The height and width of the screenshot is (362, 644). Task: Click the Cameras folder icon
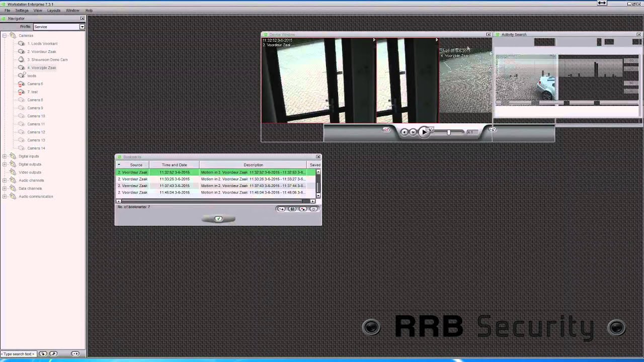[13, 36]
